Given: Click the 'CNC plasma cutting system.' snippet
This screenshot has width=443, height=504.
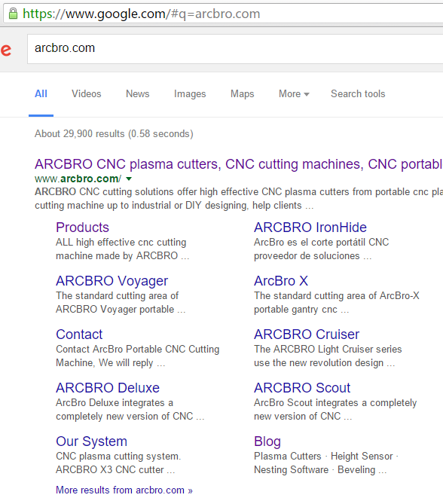Looking at the screenshot, I should pos(118,457).
